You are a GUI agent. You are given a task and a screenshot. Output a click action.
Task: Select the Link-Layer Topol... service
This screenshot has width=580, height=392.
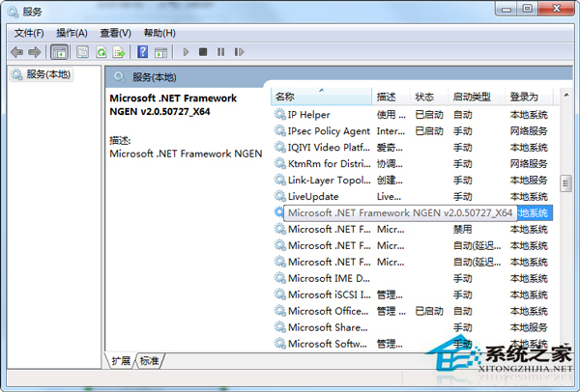[x=413, y=180]
